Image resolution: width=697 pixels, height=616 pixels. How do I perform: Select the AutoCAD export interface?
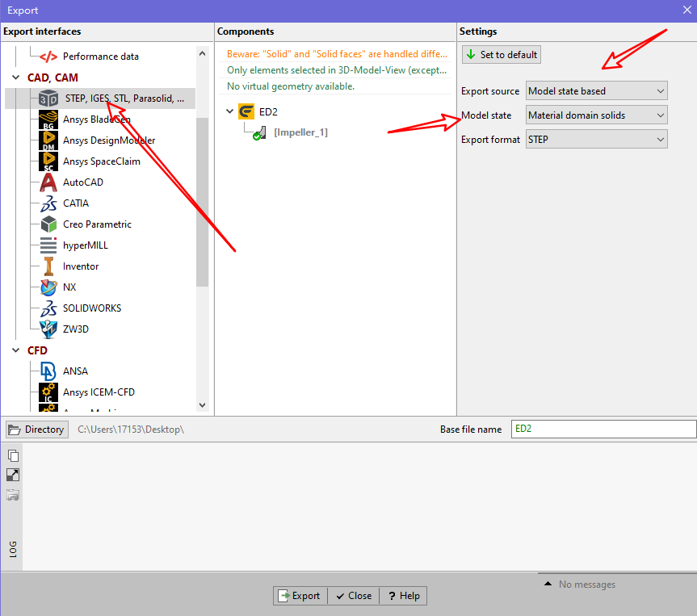[x=83, y=182]
